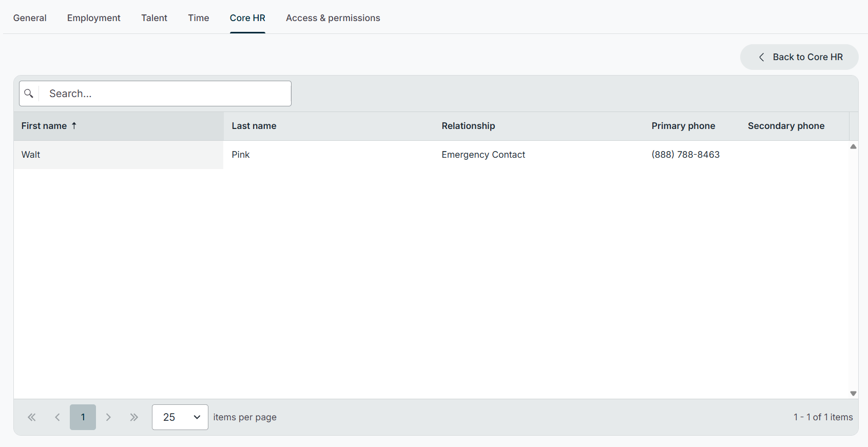Open the Time tab

199,18
